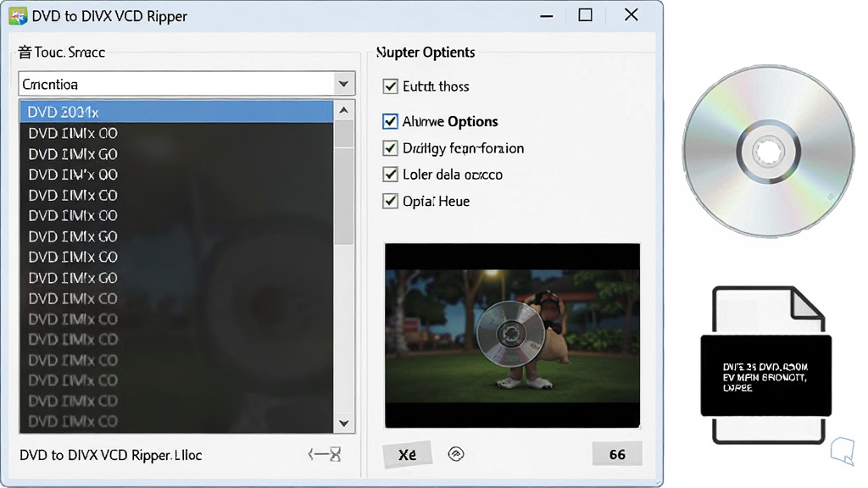Click the circular up-arrow icon beside Xé

[x=455, y=454]
